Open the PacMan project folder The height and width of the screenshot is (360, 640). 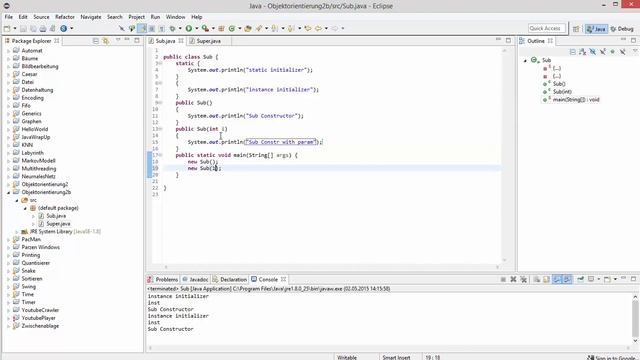[x=31, y=239]
